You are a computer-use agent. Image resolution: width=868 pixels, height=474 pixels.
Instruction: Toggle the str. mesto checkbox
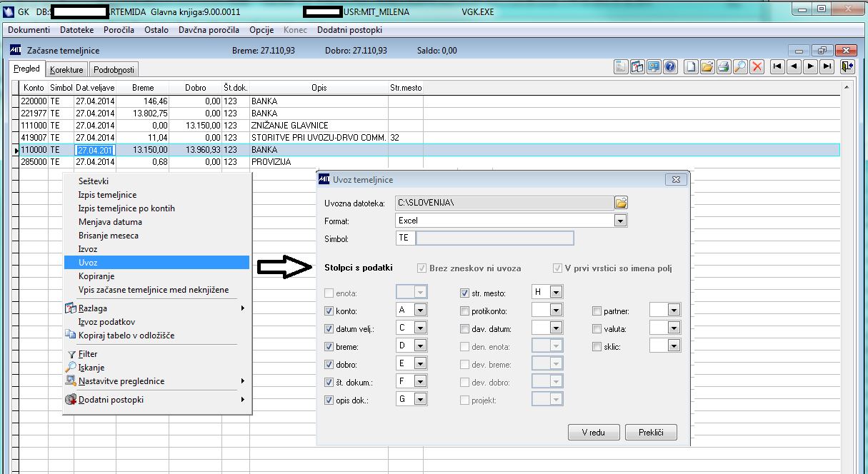coord(464,293)
